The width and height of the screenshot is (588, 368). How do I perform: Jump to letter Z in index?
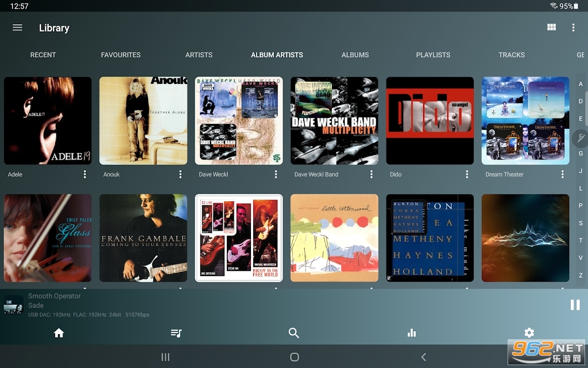581,275
